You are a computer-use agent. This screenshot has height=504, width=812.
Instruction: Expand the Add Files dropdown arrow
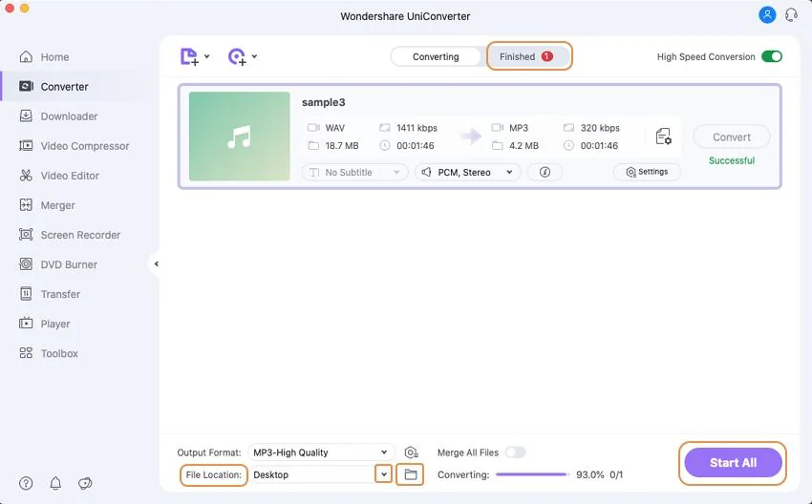(207, 56)
